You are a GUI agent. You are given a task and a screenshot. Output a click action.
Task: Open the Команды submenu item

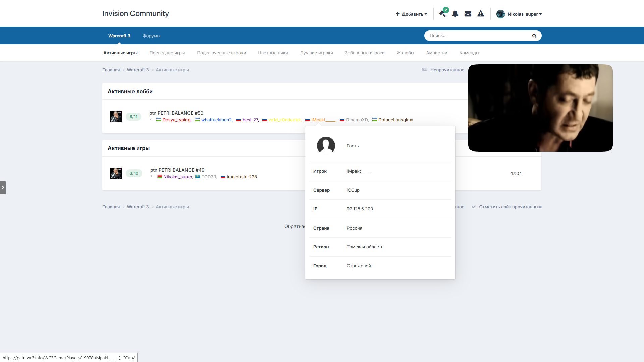pyautogui.click(x=469, y=53)
